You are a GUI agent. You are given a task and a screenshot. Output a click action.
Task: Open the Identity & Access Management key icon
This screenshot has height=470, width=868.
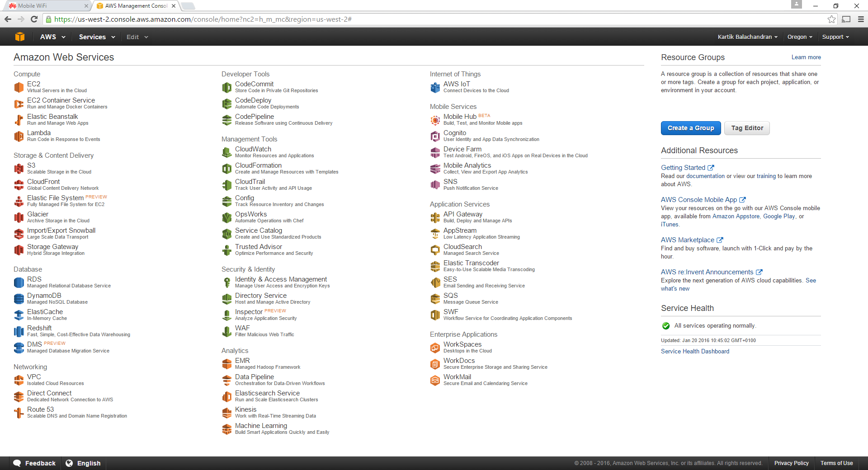227,282
